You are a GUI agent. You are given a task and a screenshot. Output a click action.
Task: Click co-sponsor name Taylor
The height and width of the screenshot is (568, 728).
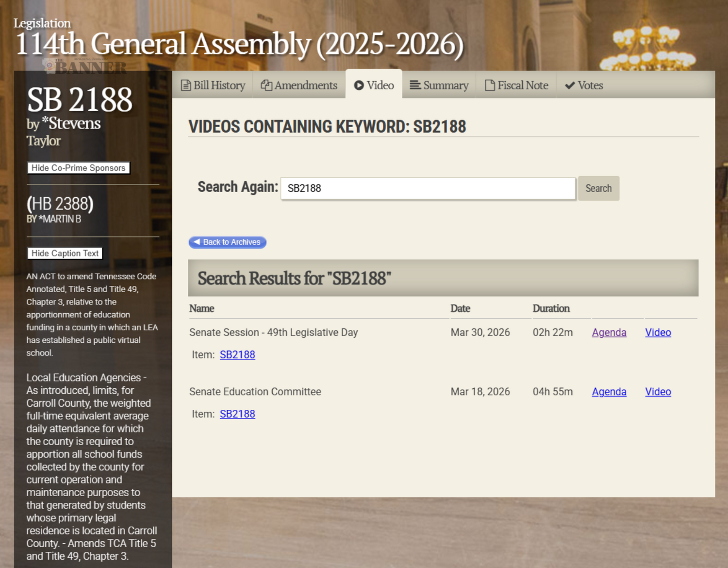[44, 141]
